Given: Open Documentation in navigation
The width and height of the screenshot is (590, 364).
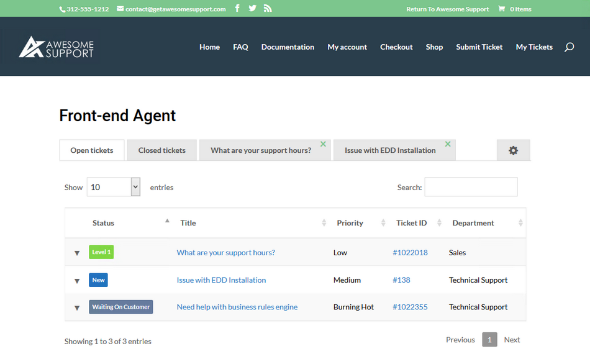Looking at the screenshot, I should tap(288, 47).
